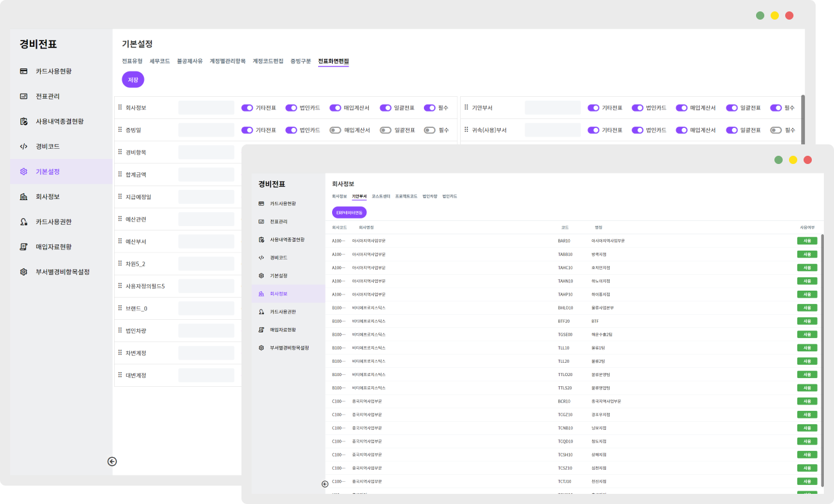The height and width of the screenshot is (504, 834).
Task: Click 기본설정 gear icon in back window sidebar
Action: pyautogui.click(x=23, y=172)
